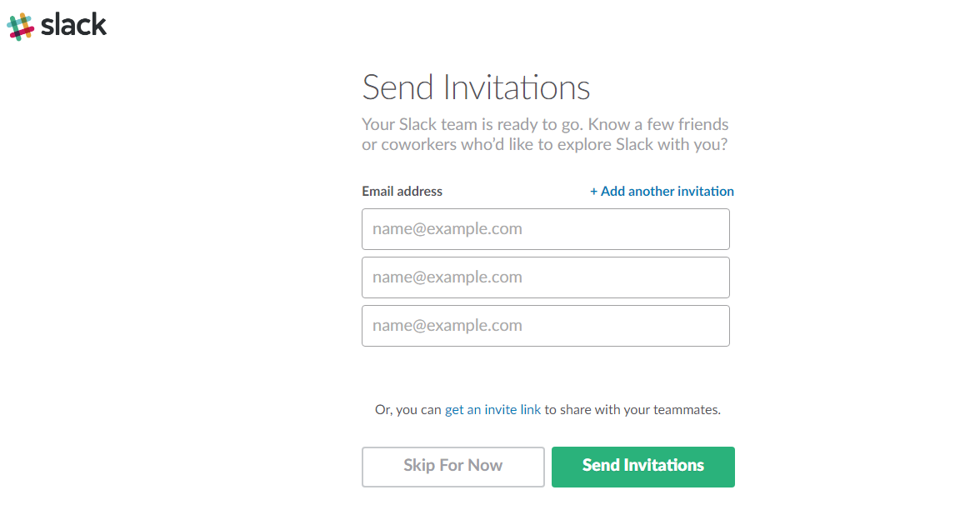Click the plus sign before Add another invitation

click(x=594, y=191)
